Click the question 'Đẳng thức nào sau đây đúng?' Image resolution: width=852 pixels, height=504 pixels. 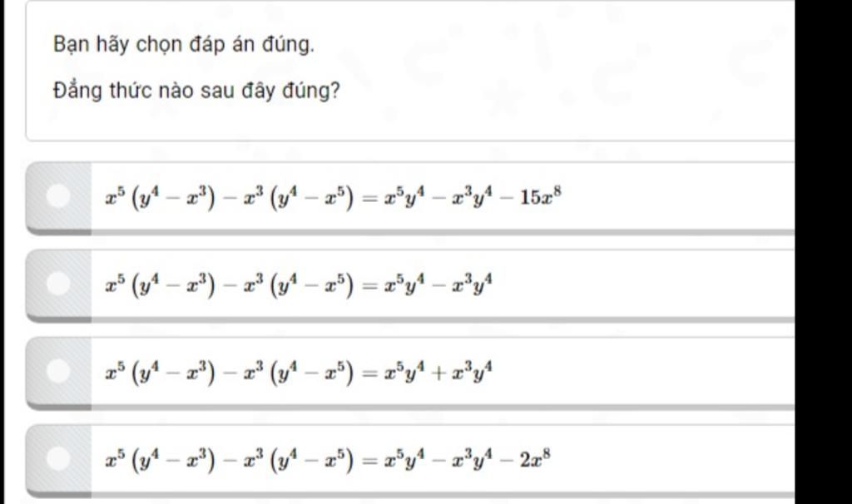click(x=196, y=91)
